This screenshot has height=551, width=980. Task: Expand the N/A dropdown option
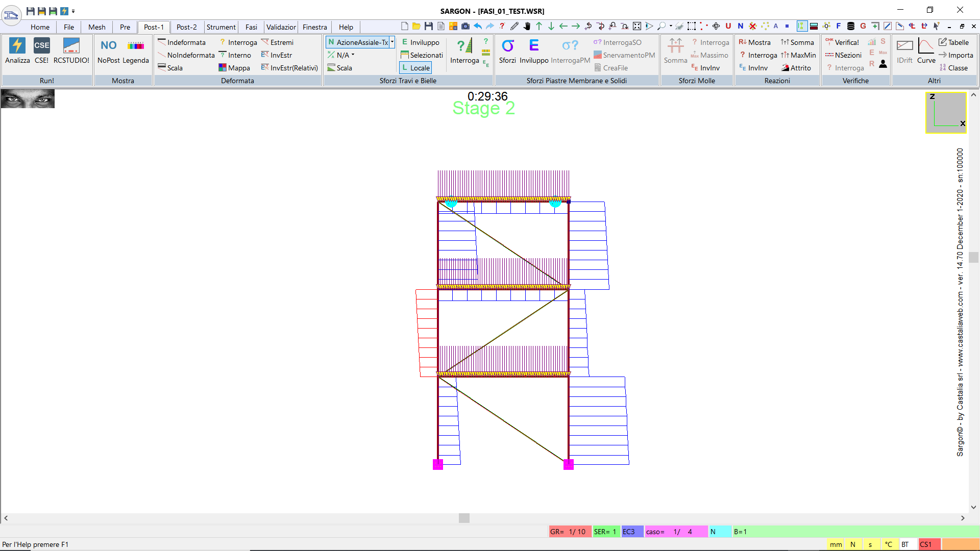[352, 55]
